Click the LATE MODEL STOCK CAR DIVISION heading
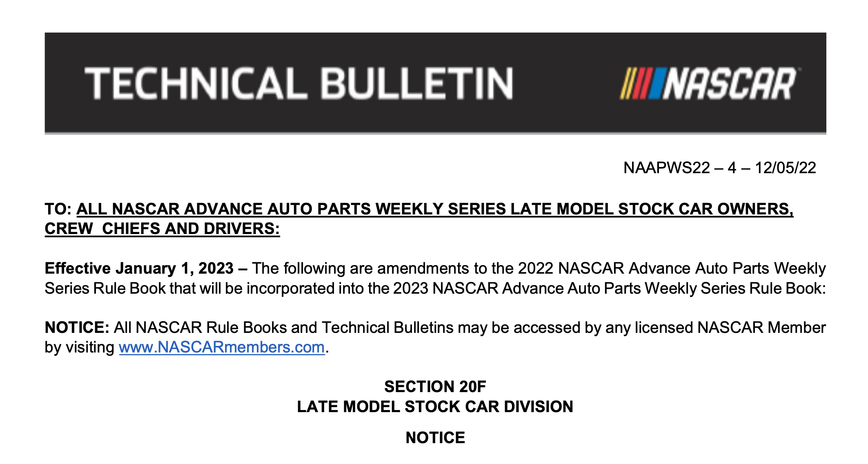868x464 pixels. click(x=435, y=407)
